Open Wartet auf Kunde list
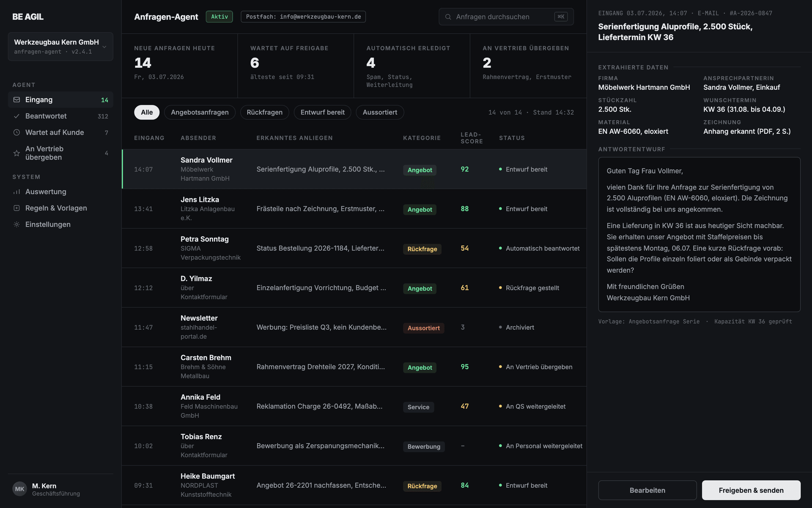812x508 pixels. pyautogui.click(x=60, y=133)
